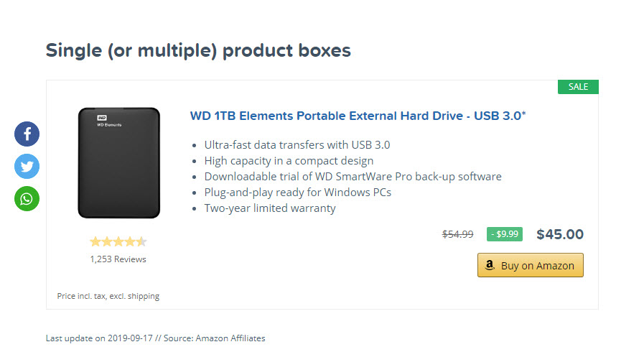Screen dimensions: 644x352
Task: Click the 'Two-year limited warranty' bullet
Action: [270, 208]
